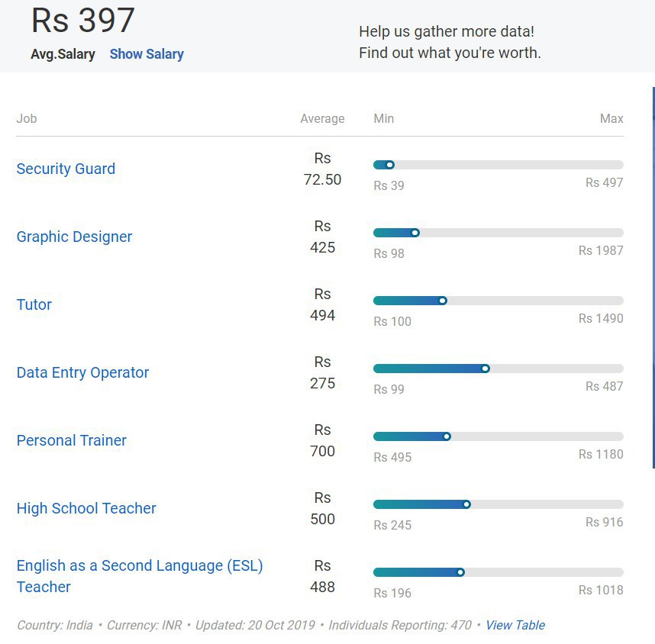655x644 pixels.
Task: Open the High School Teacher link
Action: 86,508
